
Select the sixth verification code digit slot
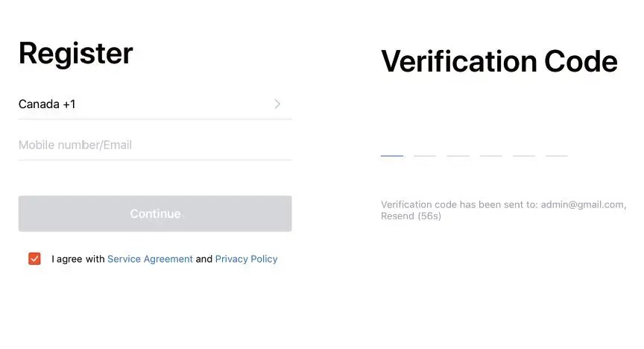(557, 148)
